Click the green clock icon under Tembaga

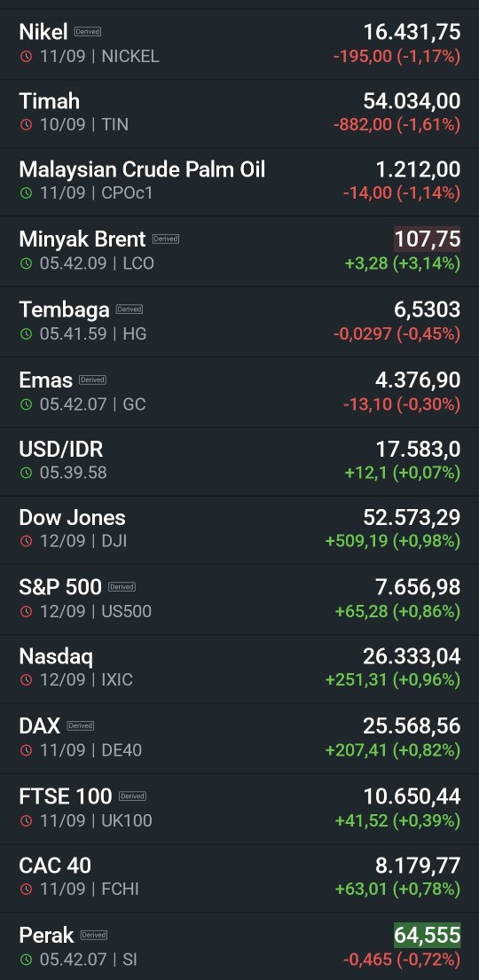26,333
